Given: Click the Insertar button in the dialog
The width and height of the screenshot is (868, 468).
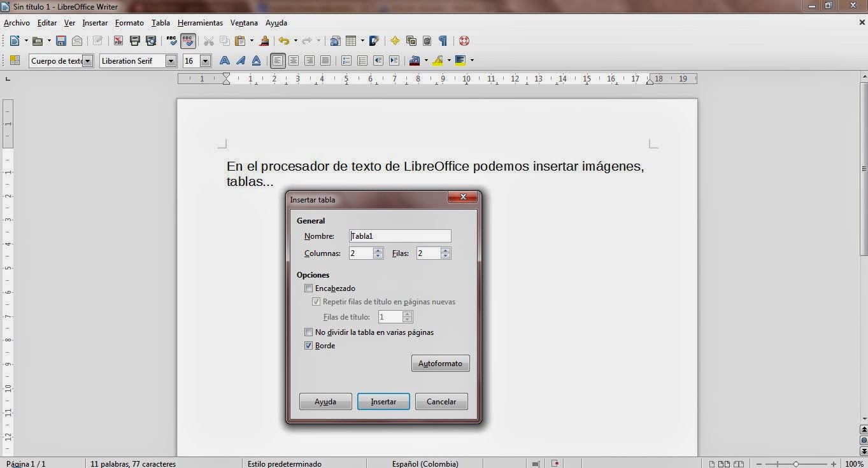Looking at the screenshot, I should [383, 402].
